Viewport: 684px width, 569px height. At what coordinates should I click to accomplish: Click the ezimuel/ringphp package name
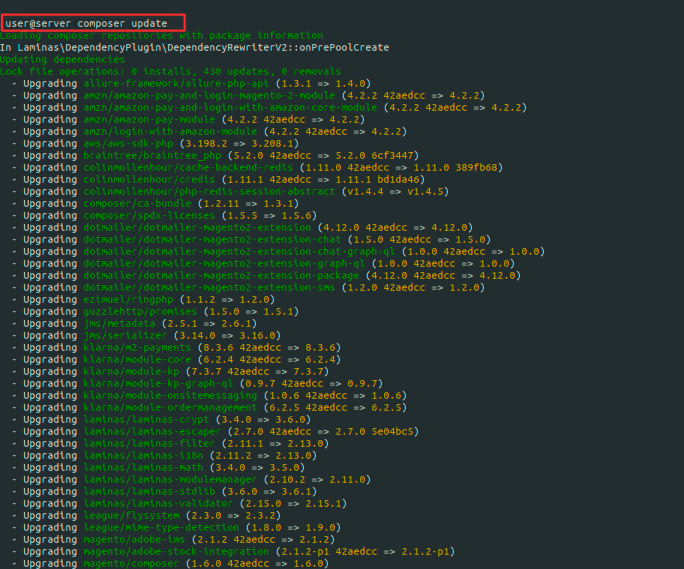click(x=128, y=299)
